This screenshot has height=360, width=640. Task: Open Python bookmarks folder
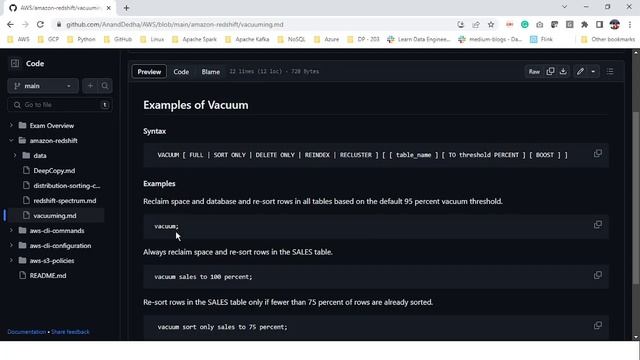pyautogui.click(x=81, y=39)
